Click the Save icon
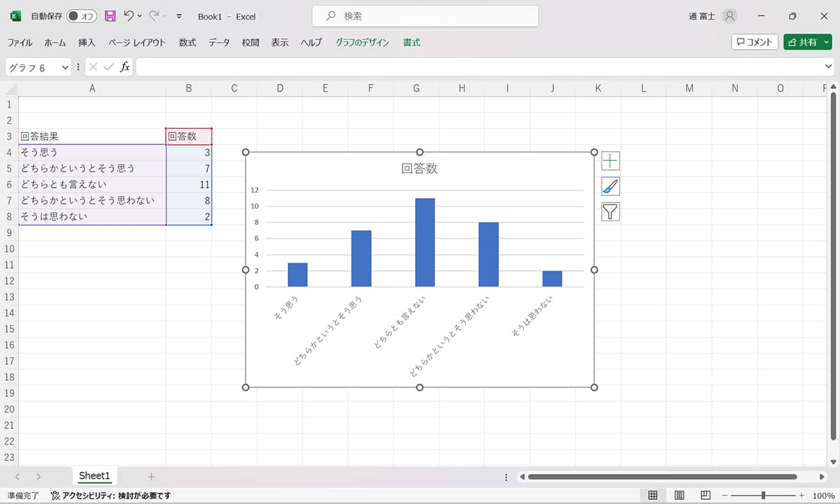The image size is (840, 504). (x=109, y=15)
